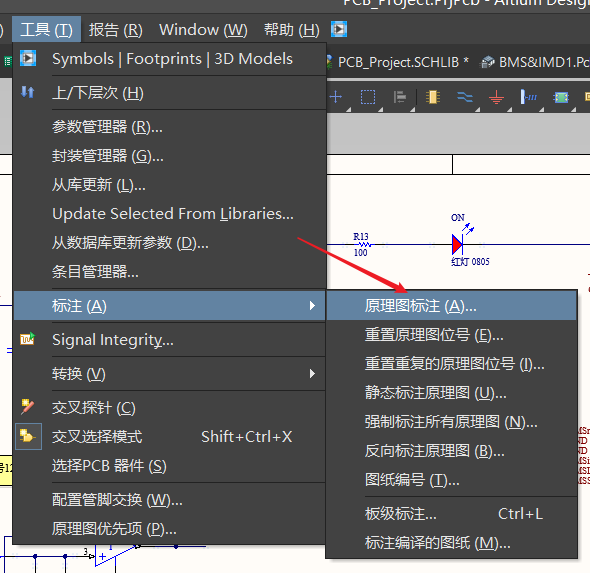Image resolution: width=590 pixels, height=573 pixels.
Task: Select 静态标注原理图 (U) item
Action: 452,392
